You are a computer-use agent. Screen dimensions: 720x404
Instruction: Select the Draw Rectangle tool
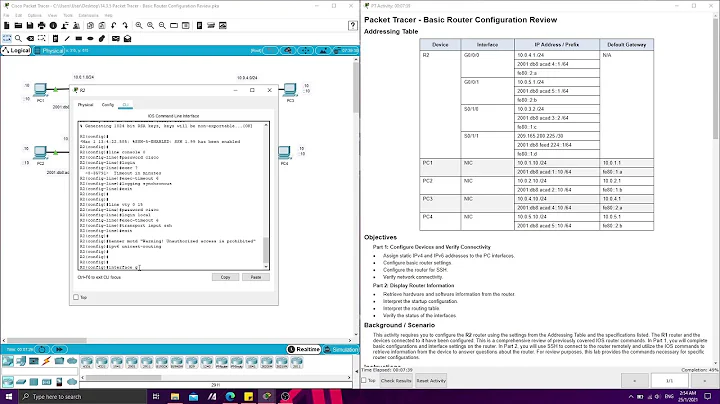(x=79, y=39)
